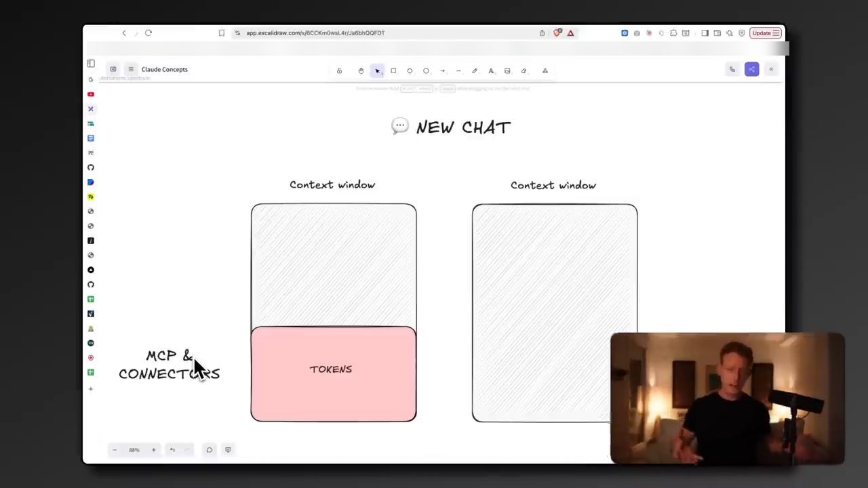Start a call with phone icon

732,69
